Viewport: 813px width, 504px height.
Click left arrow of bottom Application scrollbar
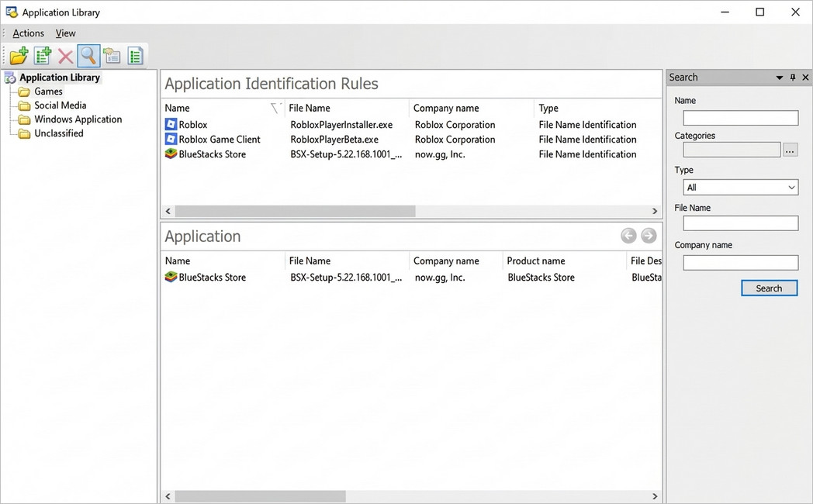click(168, 496)
